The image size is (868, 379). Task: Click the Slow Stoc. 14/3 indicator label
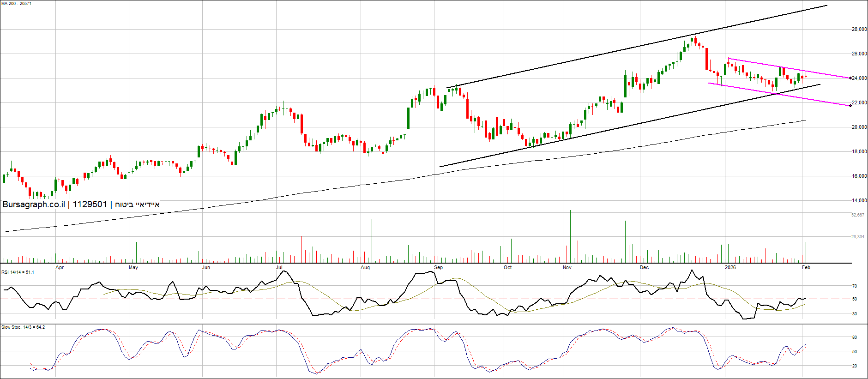tap(23, 327)
